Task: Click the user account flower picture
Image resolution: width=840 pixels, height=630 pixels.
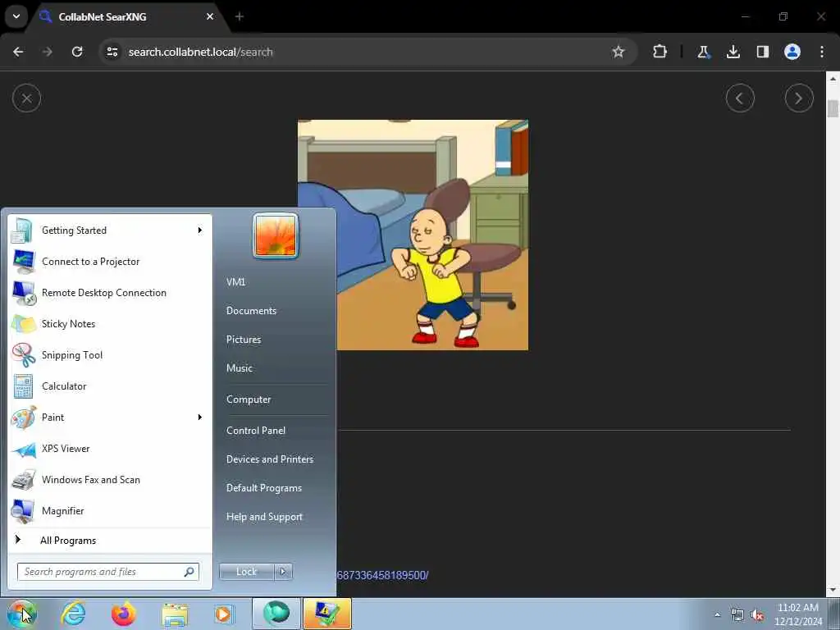Action: point(276,235)
